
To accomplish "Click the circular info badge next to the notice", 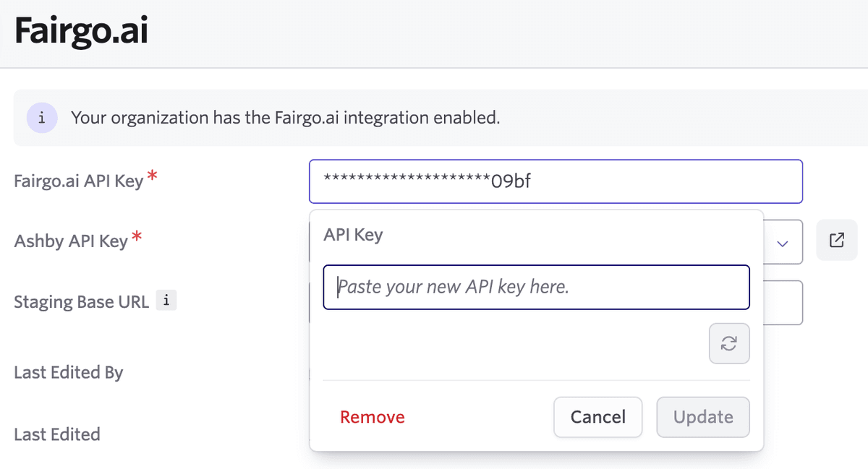I will click(41, 117).
